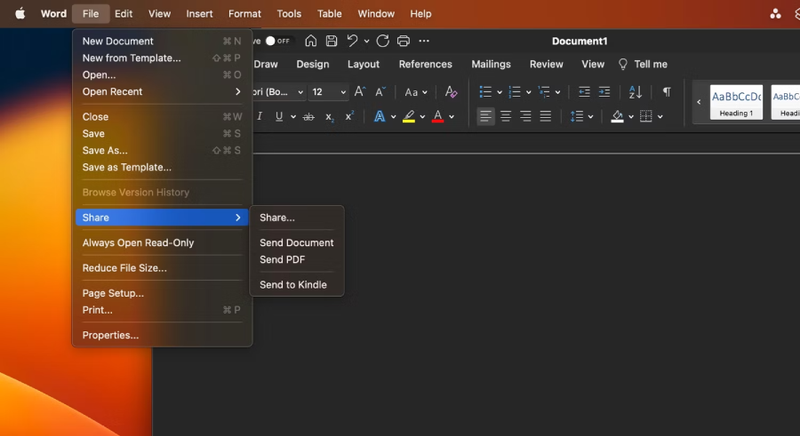
Task: Click the Sort A-Z icon
Action: [635, 92]
